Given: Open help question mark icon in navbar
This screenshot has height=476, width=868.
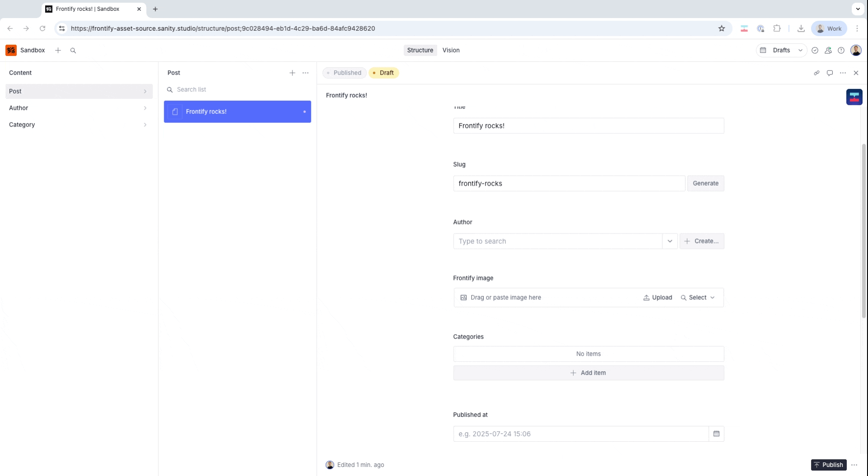Looking at the screenshot, I should (x=841, y=50).
